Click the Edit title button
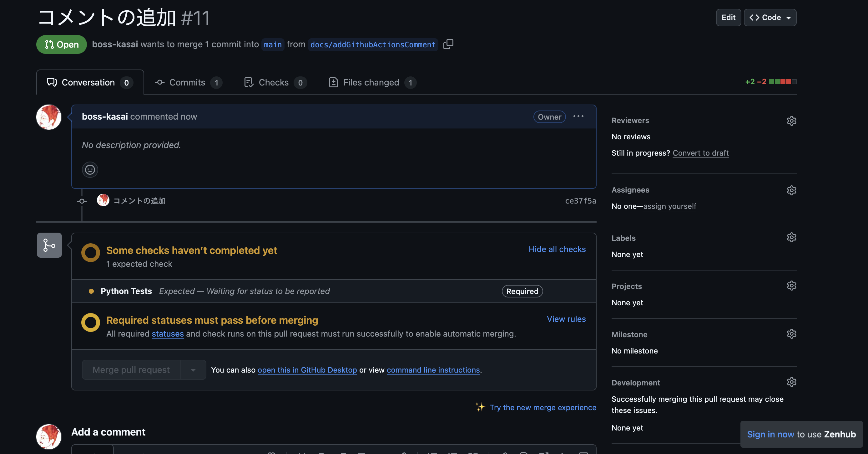Viewport: 868px width, 454px height. pyautogui.click(x=728, y=18)
